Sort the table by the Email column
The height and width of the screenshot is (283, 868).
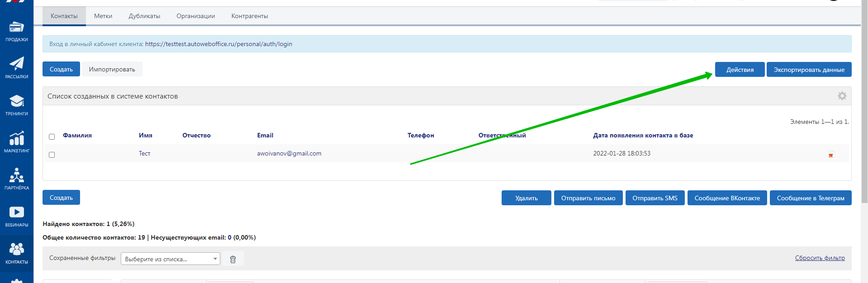coord(265,135)
